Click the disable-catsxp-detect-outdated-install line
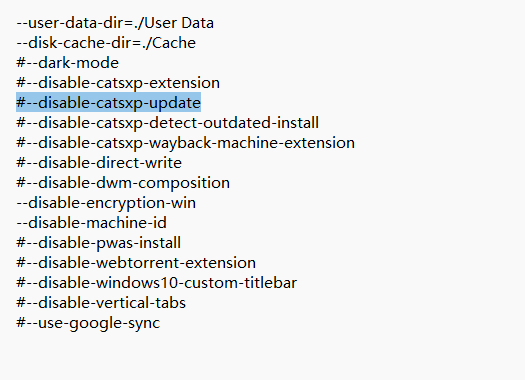 167,123
